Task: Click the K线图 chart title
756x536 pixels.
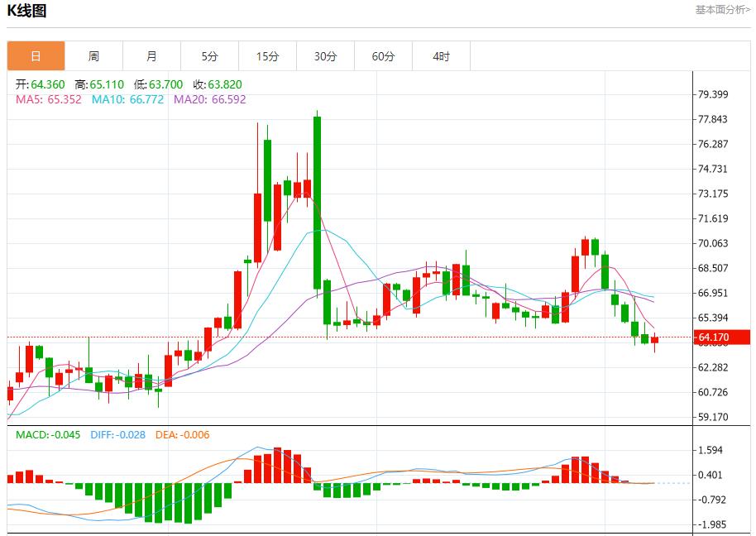Action: pos(28,12)
